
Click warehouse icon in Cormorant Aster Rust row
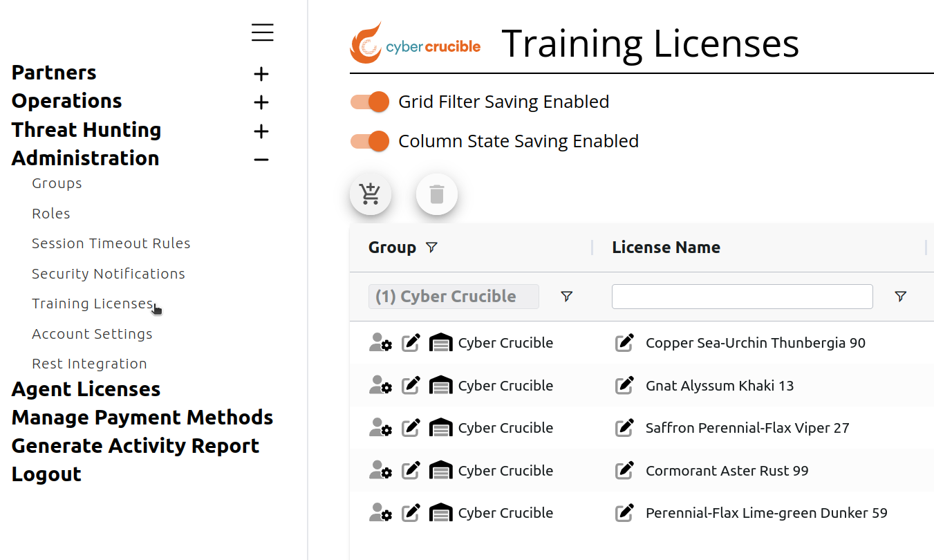[x=441, y=471]
